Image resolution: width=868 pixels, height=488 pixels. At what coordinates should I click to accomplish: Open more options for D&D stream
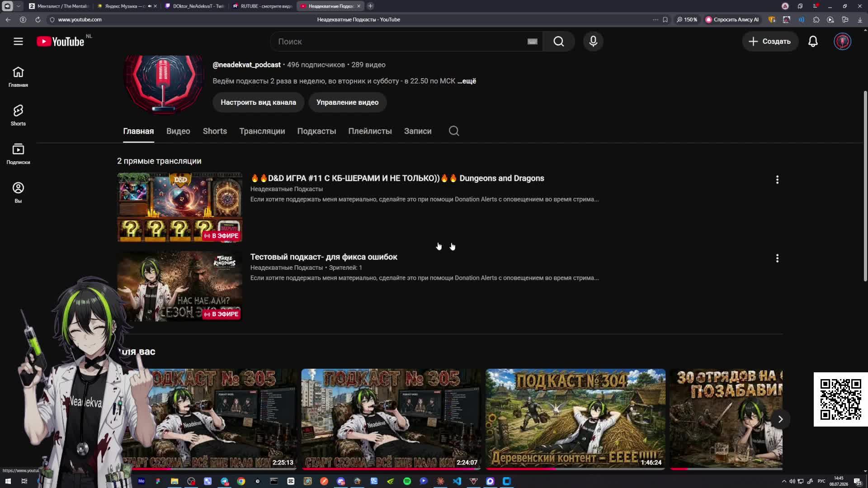pyautogui.click(x=777, y=180)
